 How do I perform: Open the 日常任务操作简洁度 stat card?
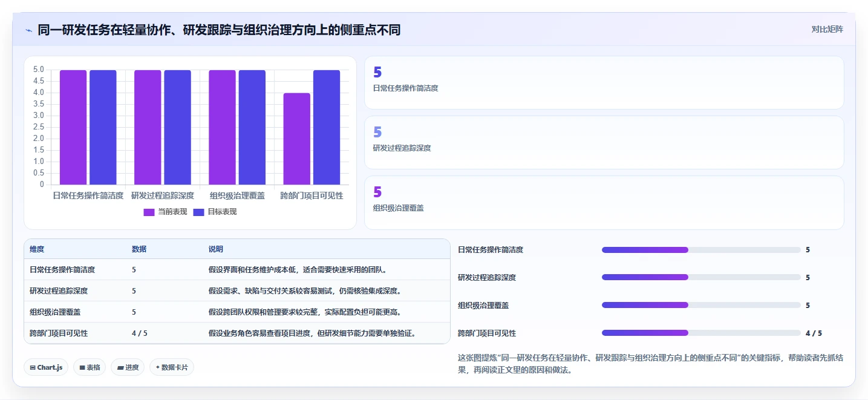(x=604, y=83)
